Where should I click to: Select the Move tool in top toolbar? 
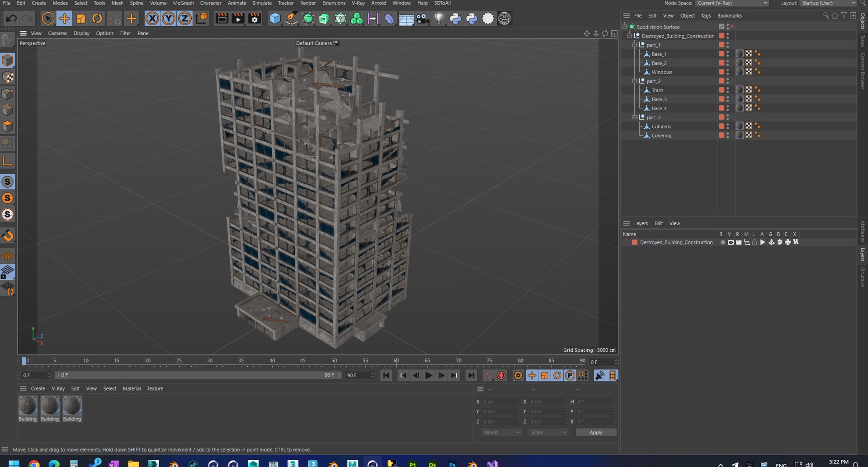coord(64,19)
